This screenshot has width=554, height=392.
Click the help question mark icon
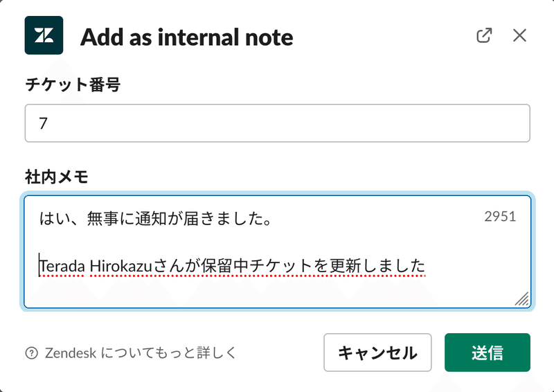31,353
